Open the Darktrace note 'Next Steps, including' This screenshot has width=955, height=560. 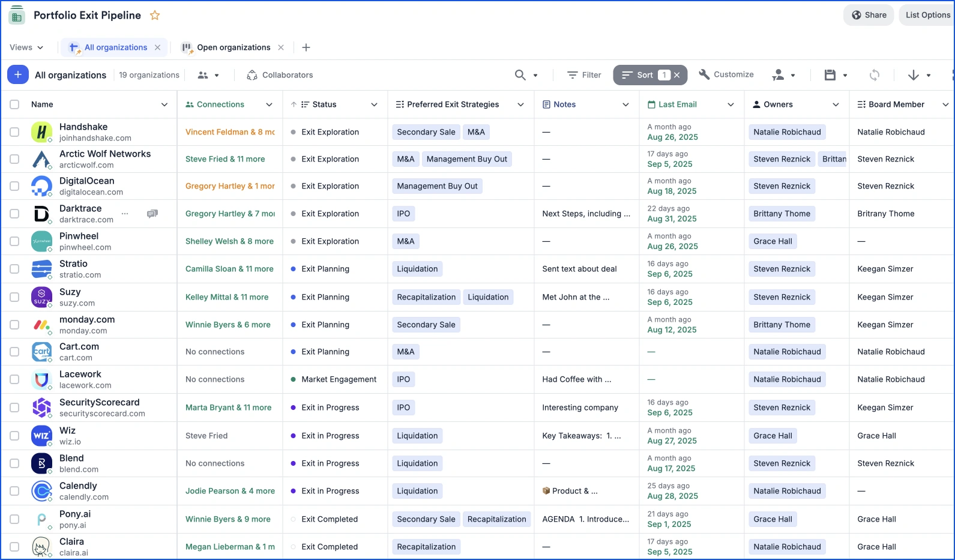(x=586, y=214)
